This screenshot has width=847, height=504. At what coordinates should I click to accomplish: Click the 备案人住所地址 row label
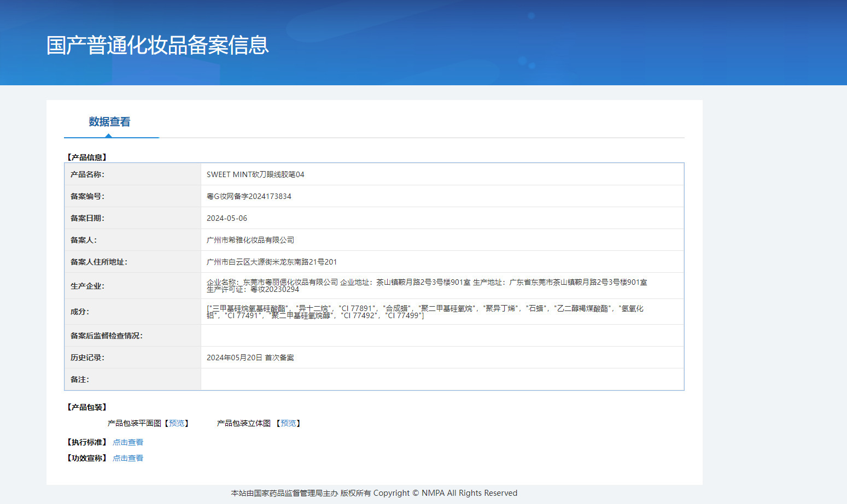(x=99, y=262)
